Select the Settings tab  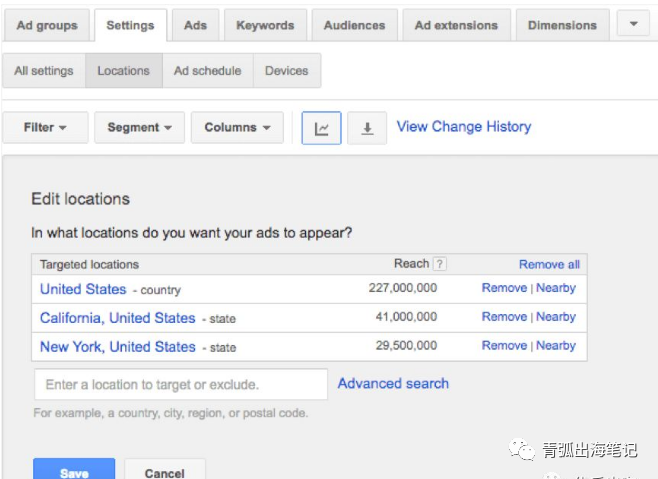pos(131,25)
